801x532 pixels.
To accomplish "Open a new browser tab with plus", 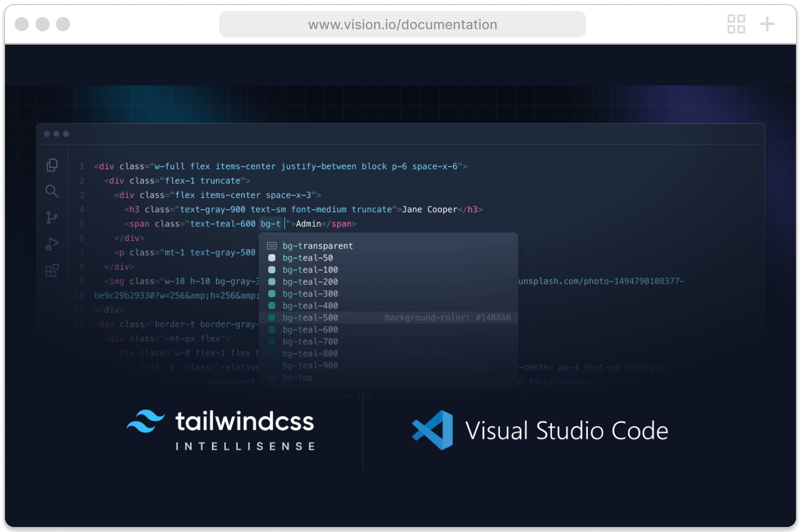I will tap(767, 24).
